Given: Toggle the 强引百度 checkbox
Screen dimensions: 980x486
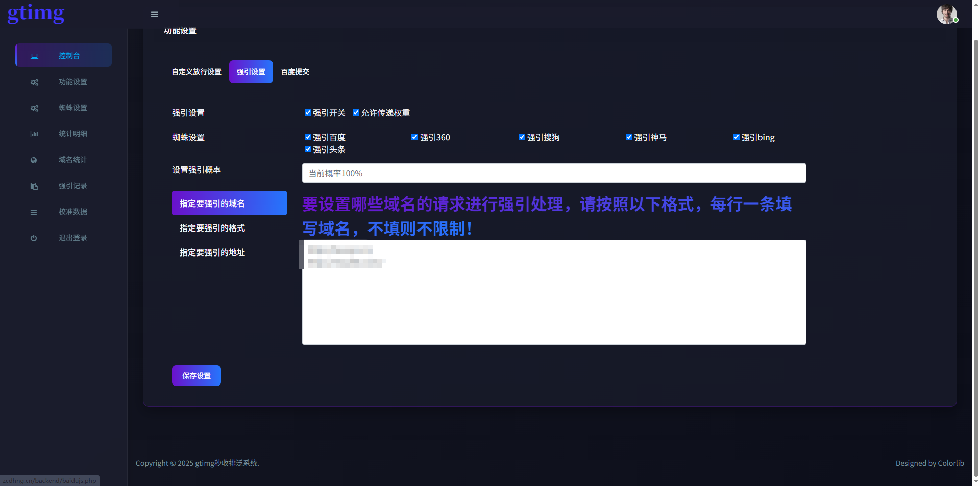Looking at the screenshot, I should [x=308, y=137].
